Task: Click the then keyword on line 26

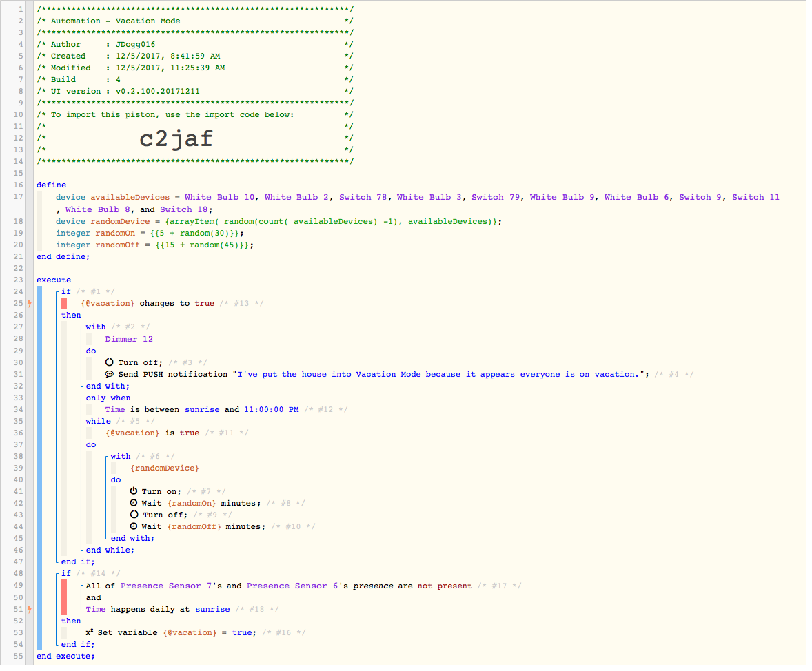Action: pos(71,316)
